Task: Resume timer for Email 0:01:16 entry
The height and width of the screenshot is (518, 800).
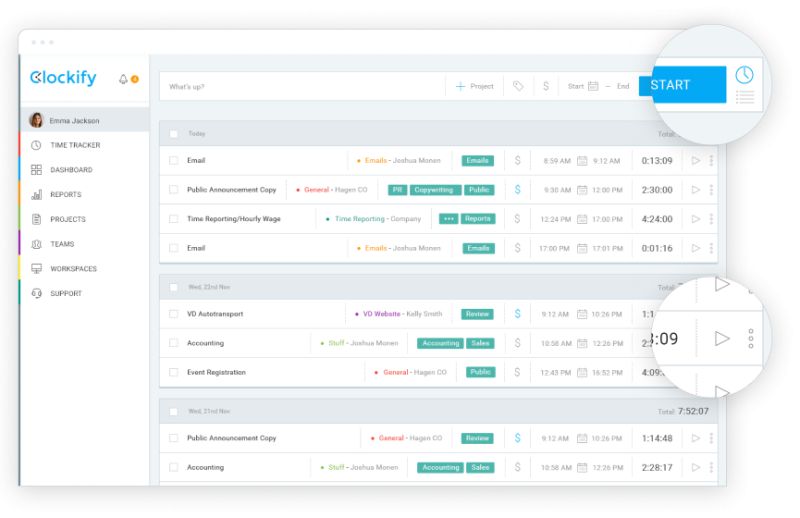Action: click(x=695, y=248)
